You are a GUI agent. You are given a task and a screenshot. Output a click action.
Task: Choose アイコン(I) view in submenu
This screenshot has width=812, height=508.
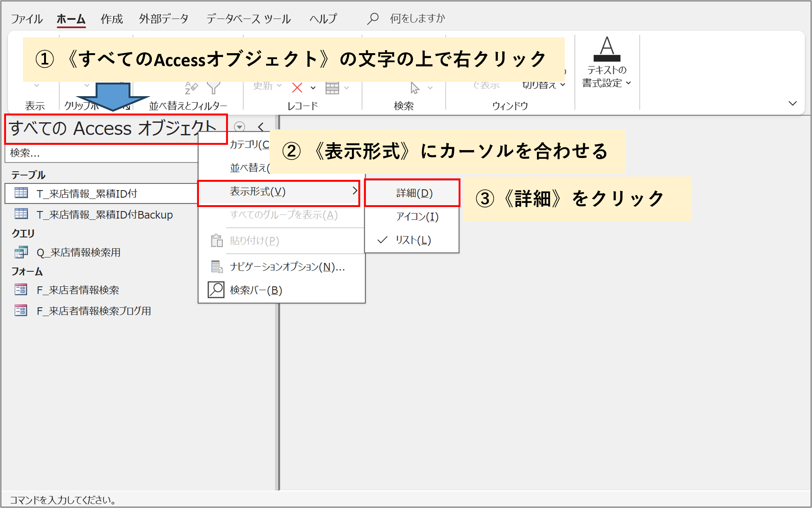click(417, 216)
